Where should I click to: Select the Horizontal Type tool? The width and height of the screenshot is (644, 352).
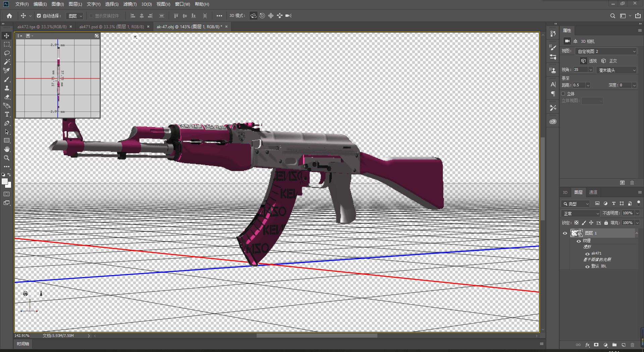pyautogui.click(x=7, y=114)
